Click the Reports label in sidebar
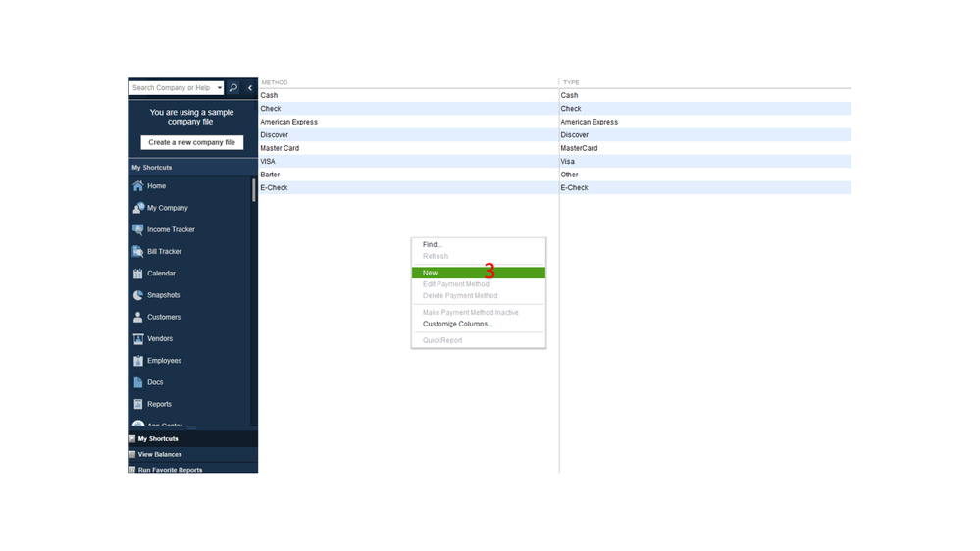This screenshot has width=980, height=551. click(x=159, y=405)
